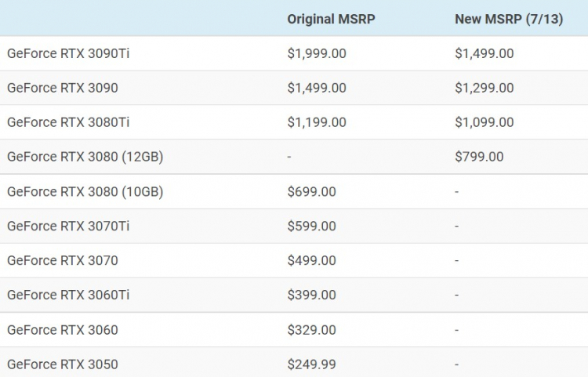Viewport: 588px width, 377px height.
Task: Click the $249.99 price for RTX 3050
Action: tap(311, 364)
